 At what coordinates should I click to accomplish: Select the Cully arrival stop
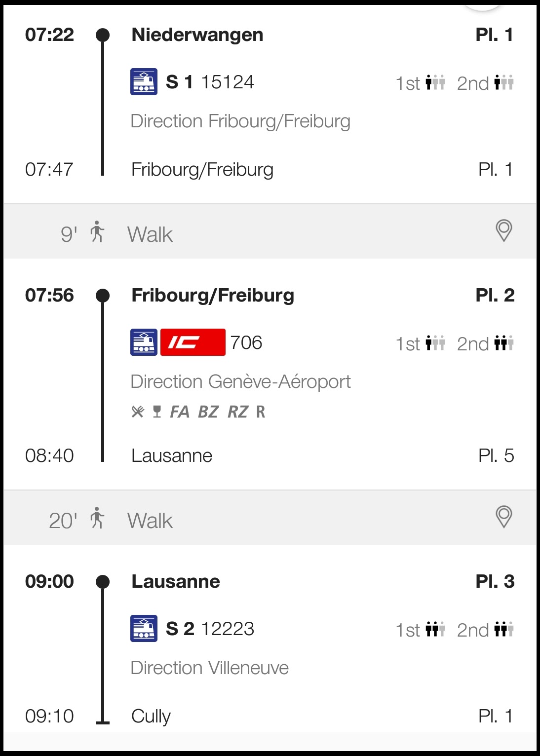[151, 716]
